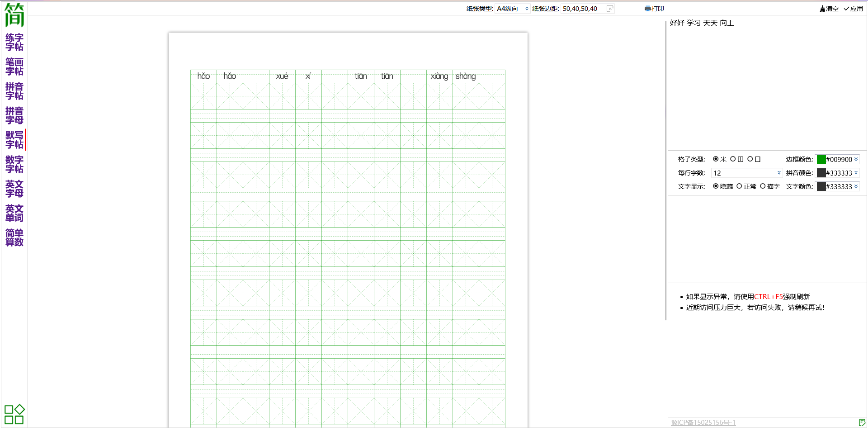
Task: Select 描字 text display option
Action: tap(763, 186)
